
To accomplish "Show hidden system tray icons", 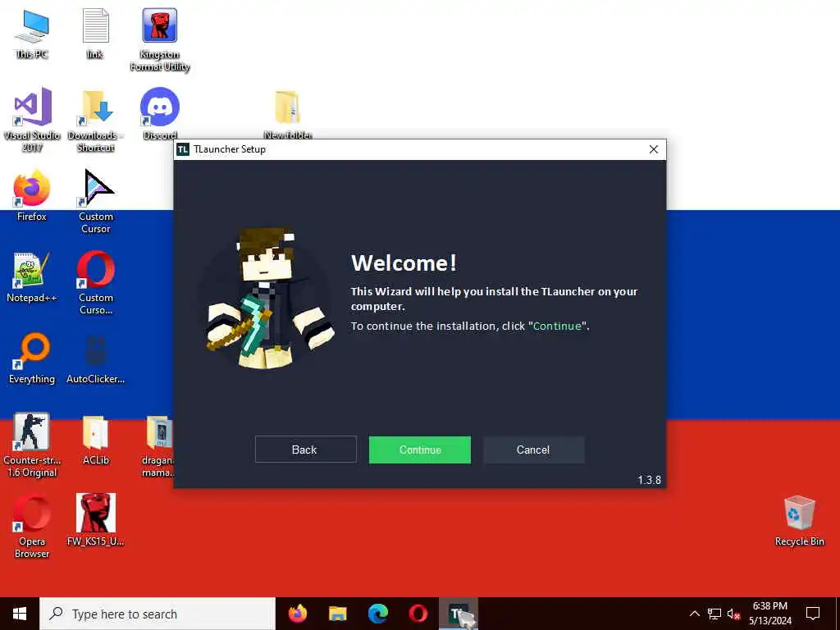I will 694,614.
